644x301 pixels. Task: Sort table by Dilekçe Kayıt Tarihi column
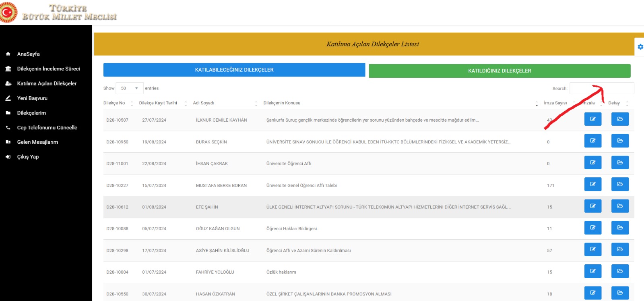point(158,103)
